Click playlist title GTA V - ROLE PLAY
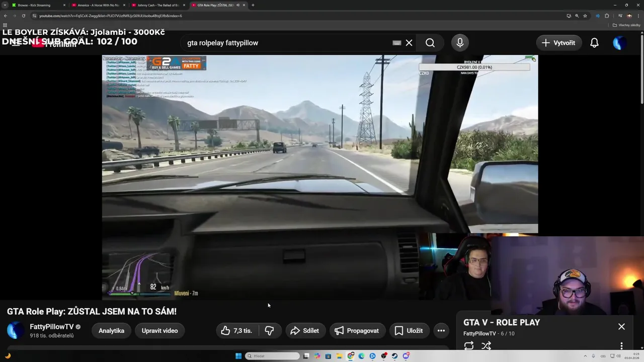Viewport: 644px width, 362px height. click(x=502, y=322)
